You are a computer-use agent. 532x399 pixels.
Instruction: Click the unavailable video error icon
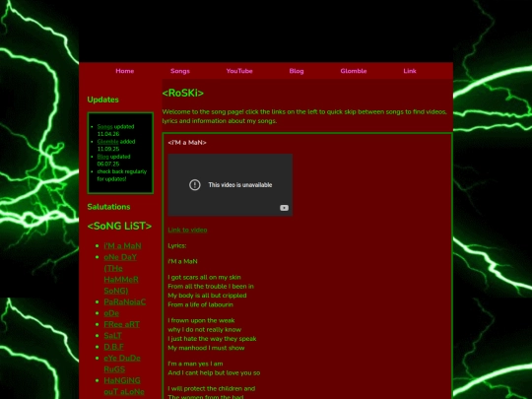195,185
